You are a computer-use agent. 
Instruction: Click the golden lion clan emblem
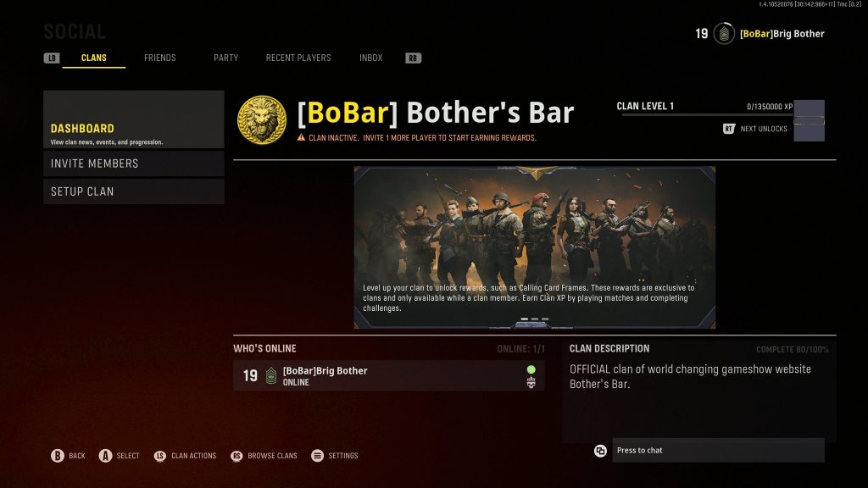(x=262, y=120)
